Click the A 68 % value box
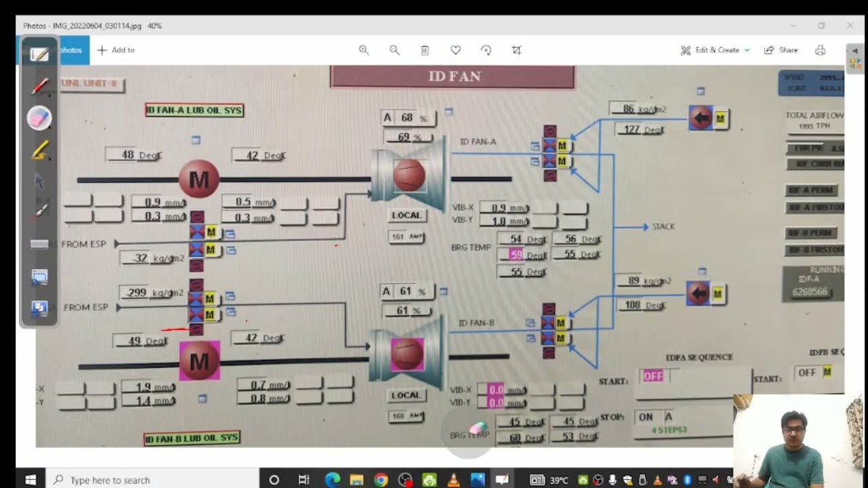868x488 pixels. pyautogui.click(x=408, y=118)
